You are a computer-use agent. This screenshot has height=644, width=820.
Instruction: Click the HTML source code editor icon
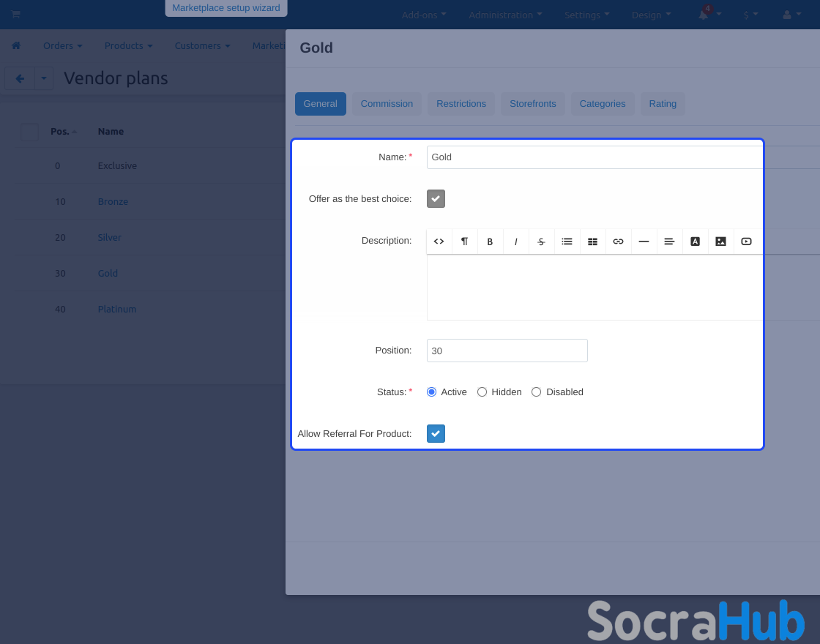[439, 241]
